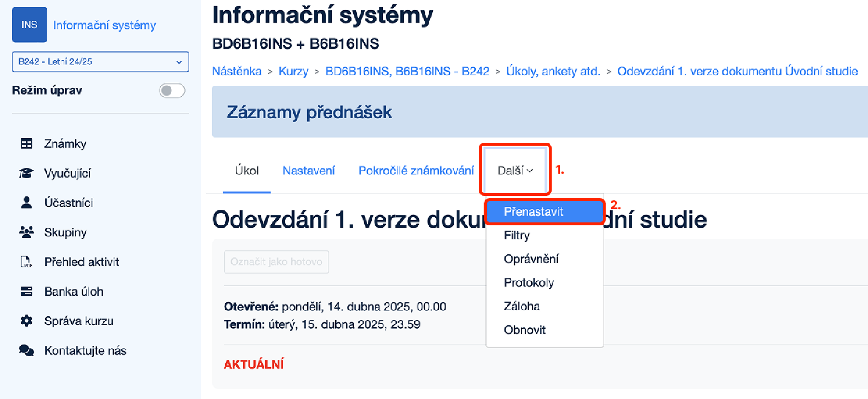
Task: Switch to the Nastavení tab
Action: pos(309,170)
